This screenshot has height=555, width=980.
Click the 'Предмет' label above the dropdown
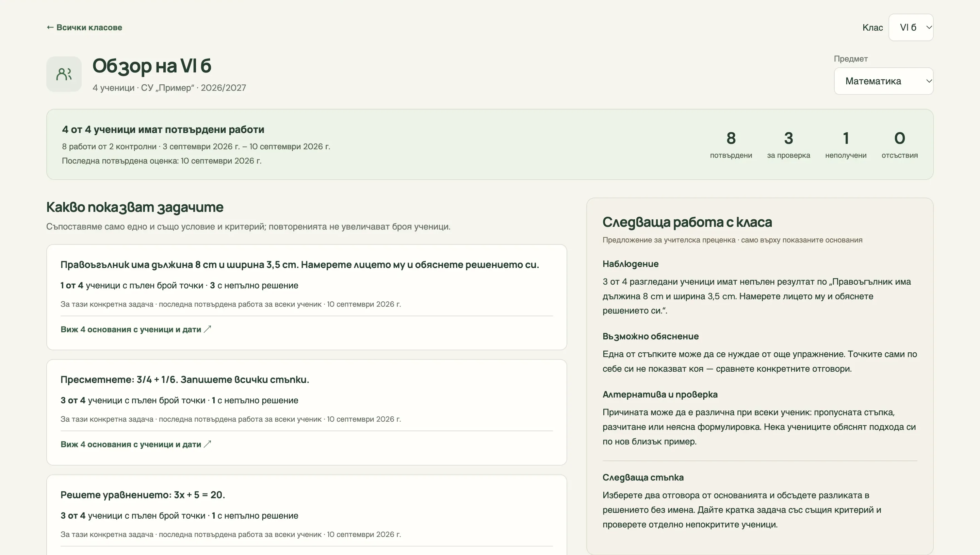point(851,59)
